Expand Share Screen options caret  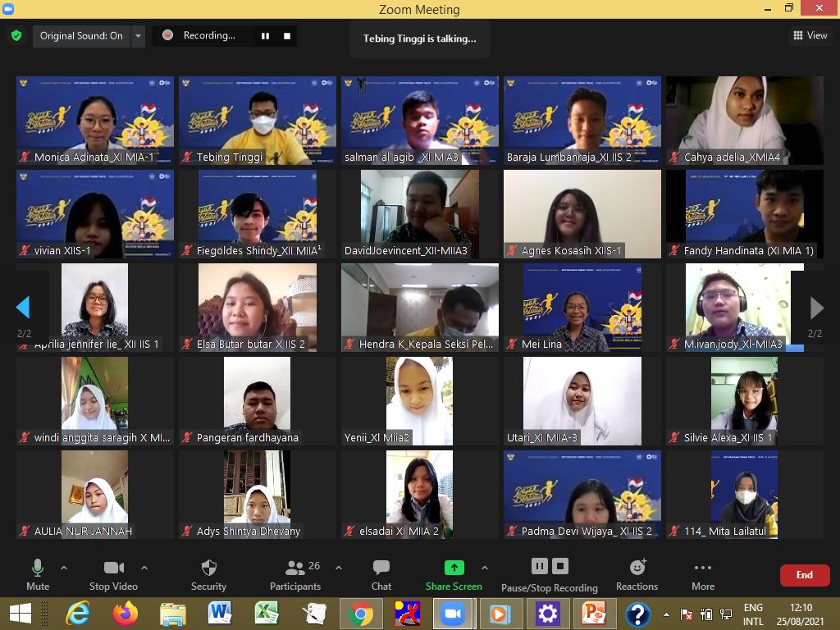point(484,568)
